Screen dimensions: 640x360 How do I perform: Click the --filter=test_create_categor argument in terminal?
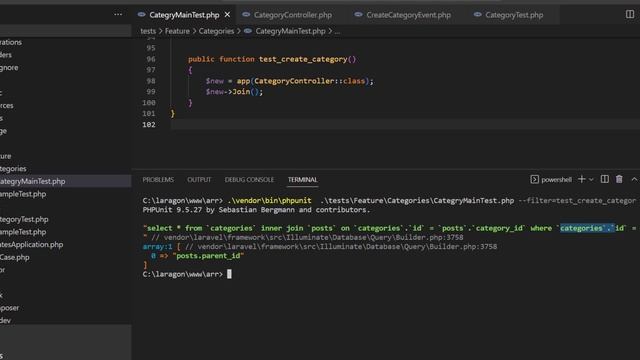[x=577, y=200]
